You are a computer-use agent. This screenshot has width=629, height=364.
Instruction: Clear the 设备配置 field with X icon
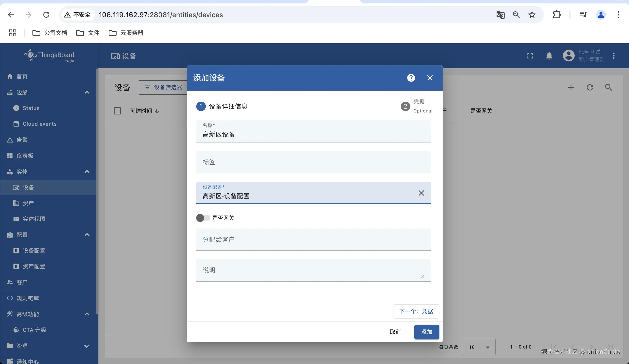(421, 193)
